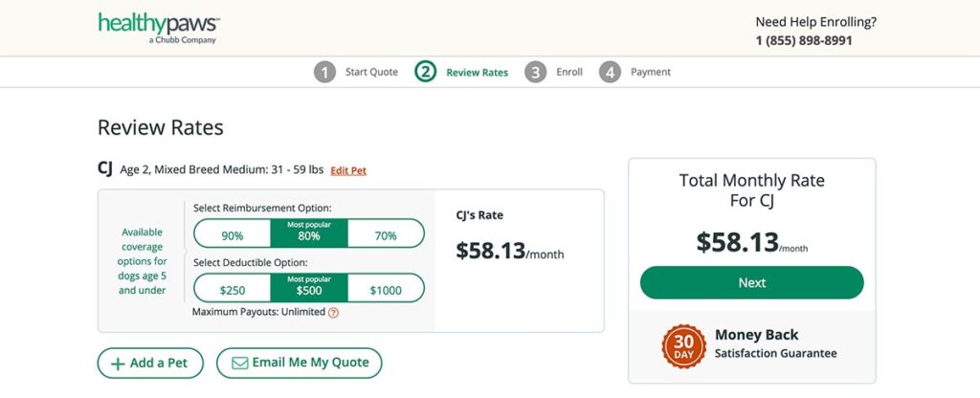Click the green Next button
The image size is (980, 398).
752,282
